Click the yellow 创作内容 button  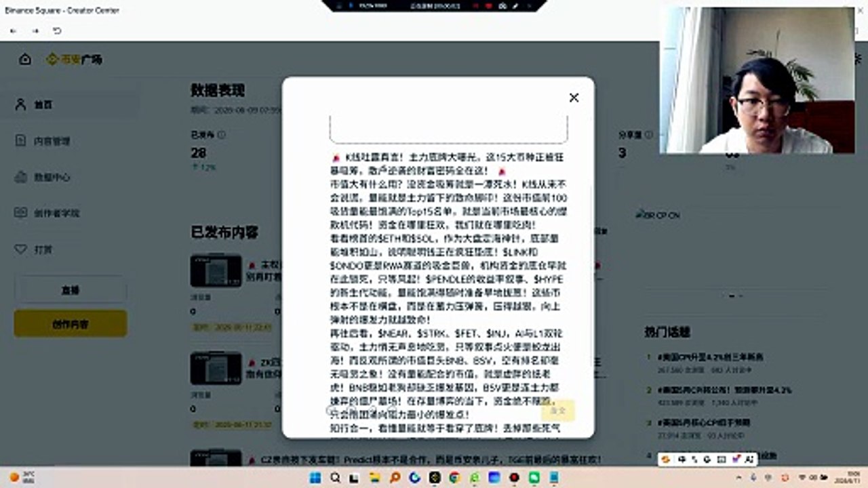click(x=71, y=324)
